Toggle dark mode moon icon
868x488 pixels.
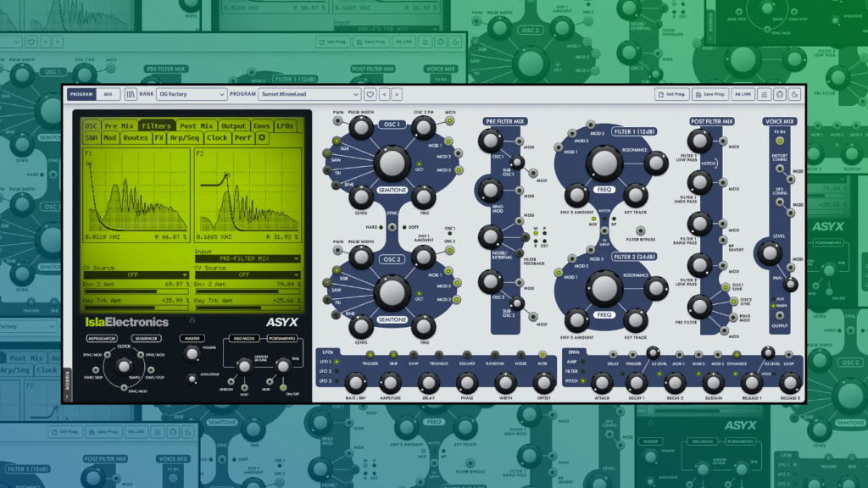point(794,94)
